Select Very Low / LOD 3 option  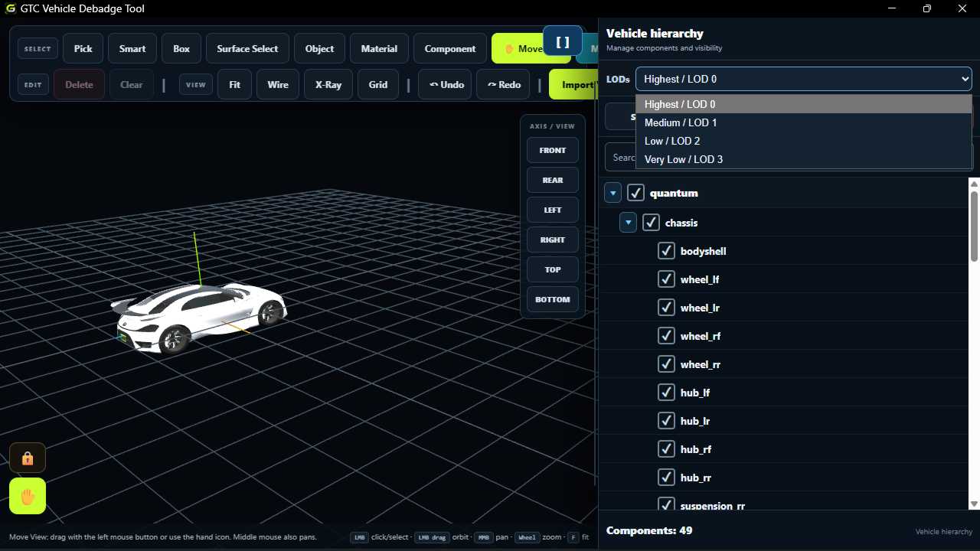[x=804, y=159]
